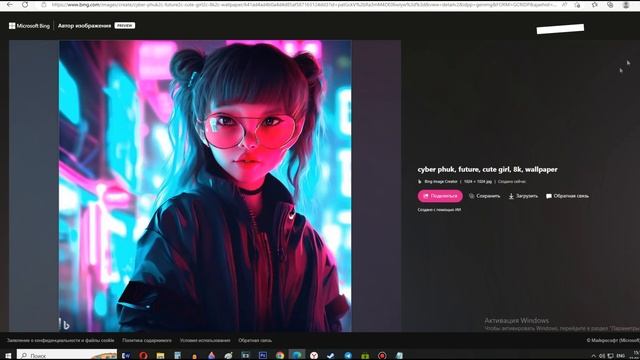Click the site lock icon in address bar
Image resolution: width=640 pixels, height=360 pixels.
tap(44, 5)
